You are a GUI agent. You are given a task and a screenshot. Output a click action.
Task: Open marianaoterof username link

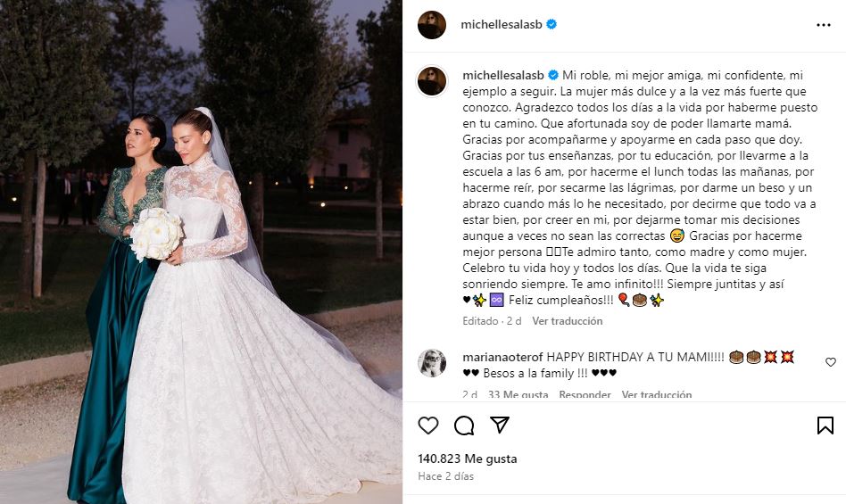click(502, 357)
